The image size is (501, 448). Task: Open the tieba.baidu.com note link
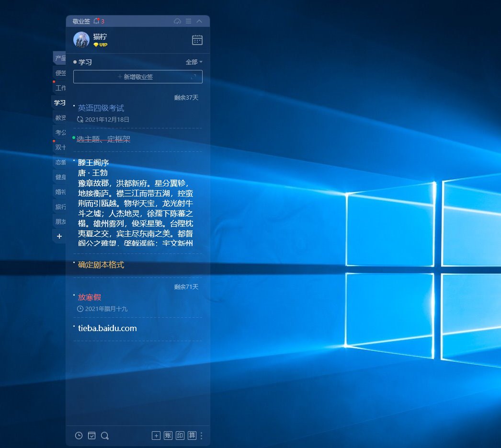click(x=107, y=328)
